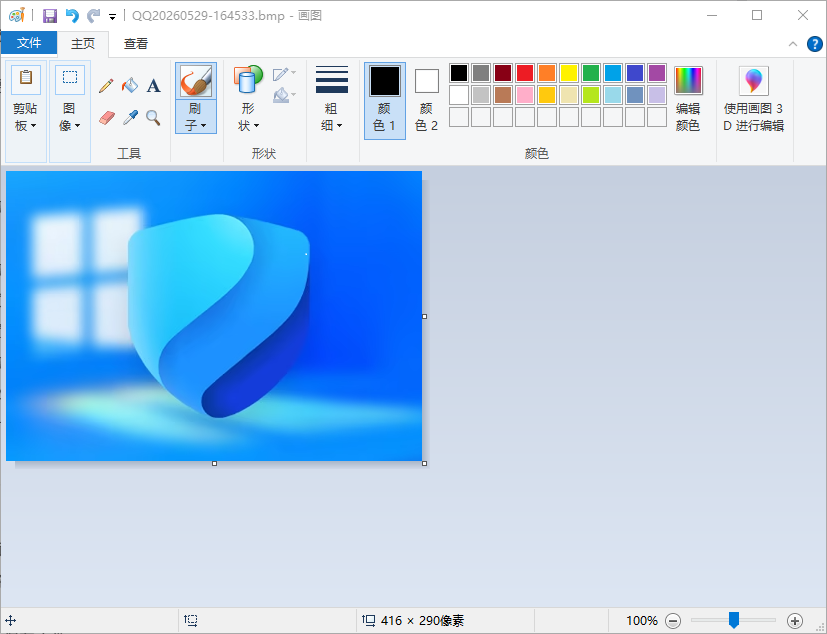Open the Shapes gallery icon

click(x=248, y=80)
